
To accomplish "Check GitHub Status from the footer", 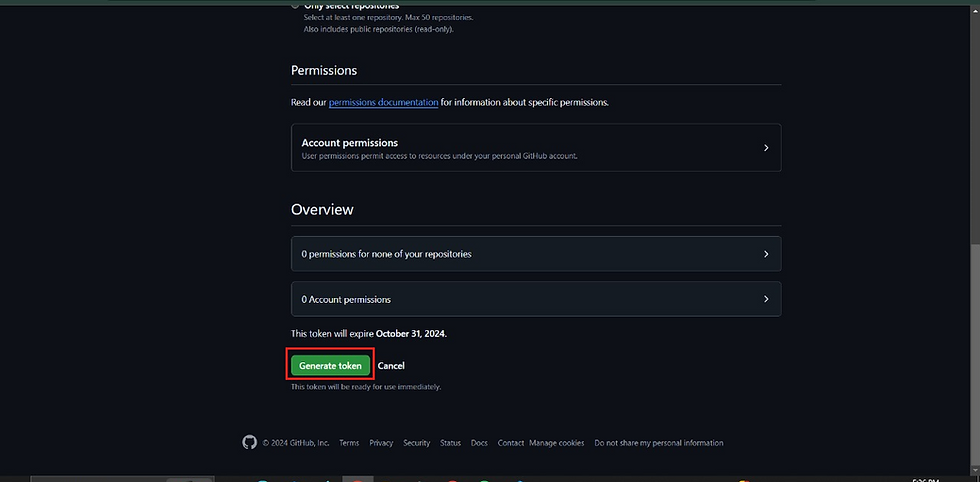I will pos(450,443).
